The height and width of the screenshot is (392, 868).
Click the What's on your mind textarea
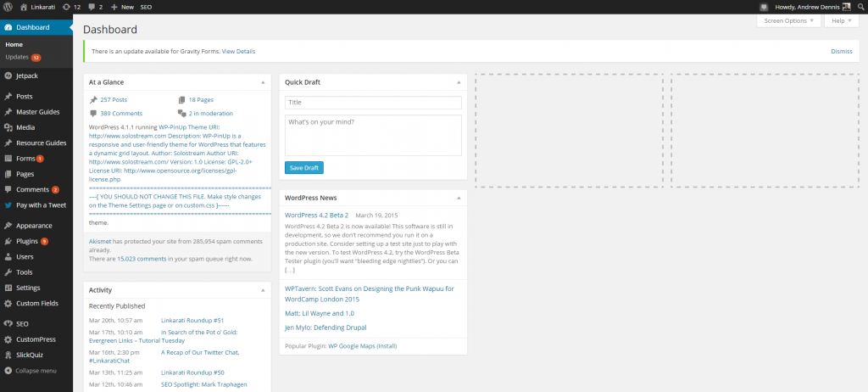pyautogui.click(x=373, y=135)
